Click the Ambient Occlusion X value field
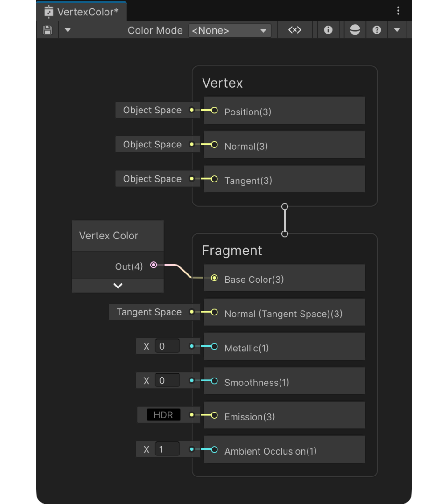The image size is (448, 504). 167,449
